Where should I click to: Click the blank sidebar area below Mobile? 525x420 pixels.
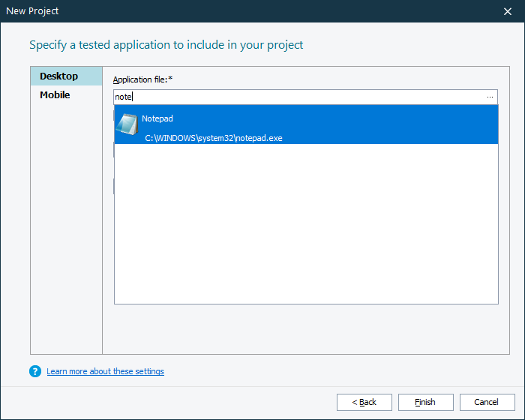(x=66, y=225)
